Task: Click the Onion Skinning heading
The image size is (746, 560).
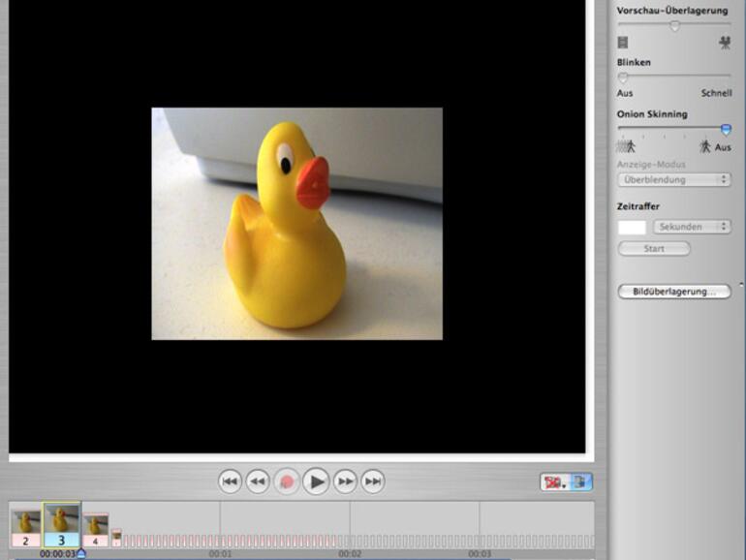Action: (652, 114)
